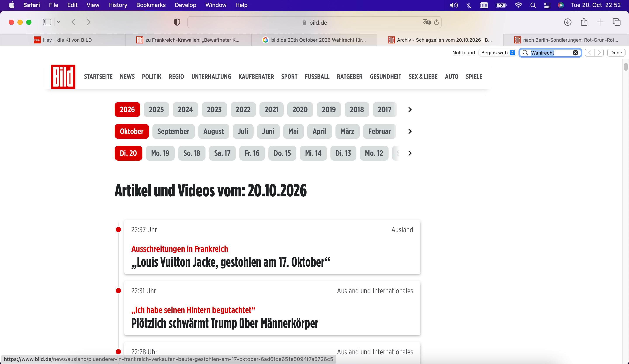Go to previous find match
The image size is (629, 364).
pos(589,53)
